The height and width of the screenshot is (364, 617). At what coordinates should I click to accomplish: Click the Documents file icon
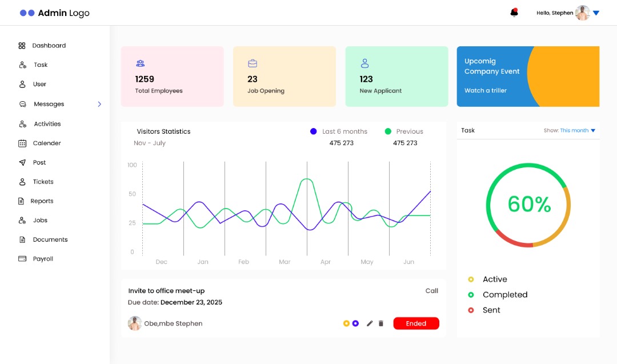click(22, 239)
